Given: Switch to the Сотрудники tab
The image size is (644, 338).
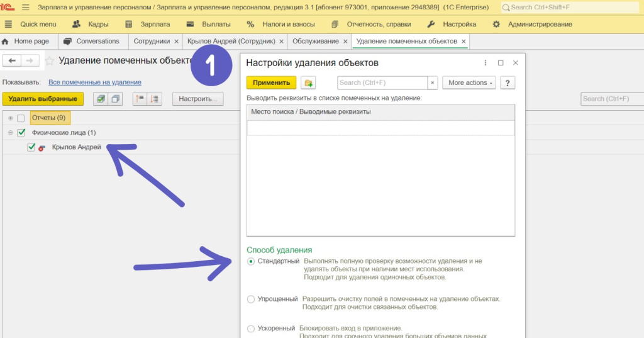Looking at the screenshot, I should (152, 42).
